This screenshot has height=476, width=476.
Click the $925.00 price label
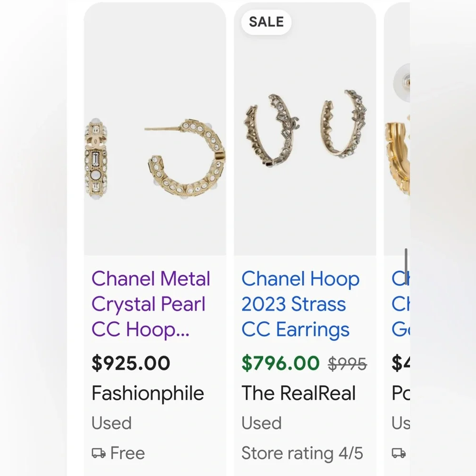[x=131, y=363]
